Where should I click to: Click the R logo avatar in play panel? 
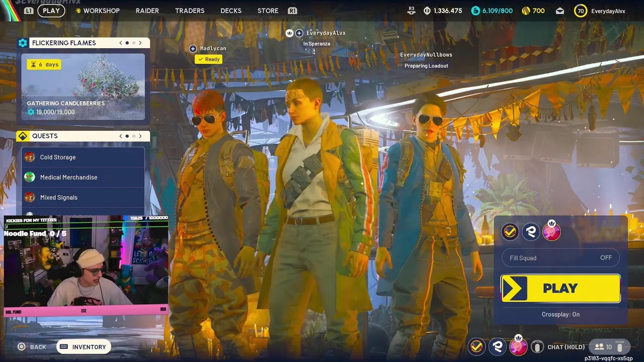[531, 232]
